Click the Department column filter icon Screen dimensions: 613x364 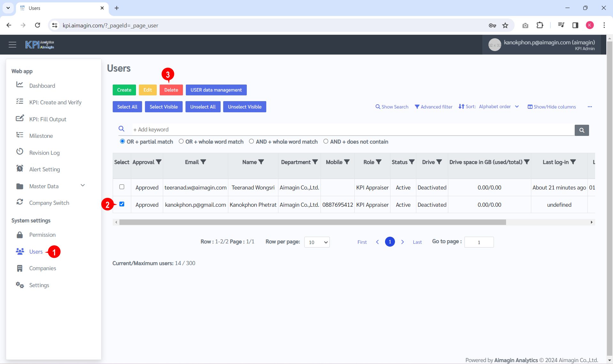[315, 162]
